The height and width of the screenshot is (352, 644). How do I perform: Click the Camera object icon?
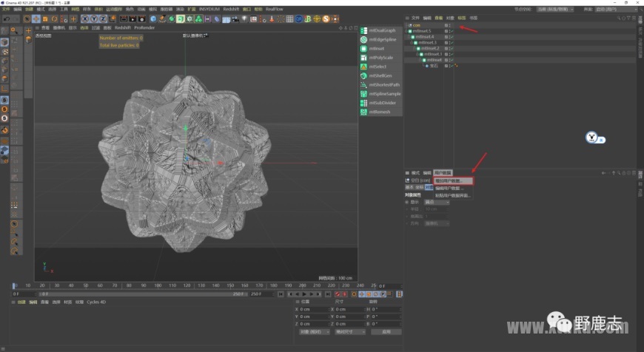click(x=235, y=19)
